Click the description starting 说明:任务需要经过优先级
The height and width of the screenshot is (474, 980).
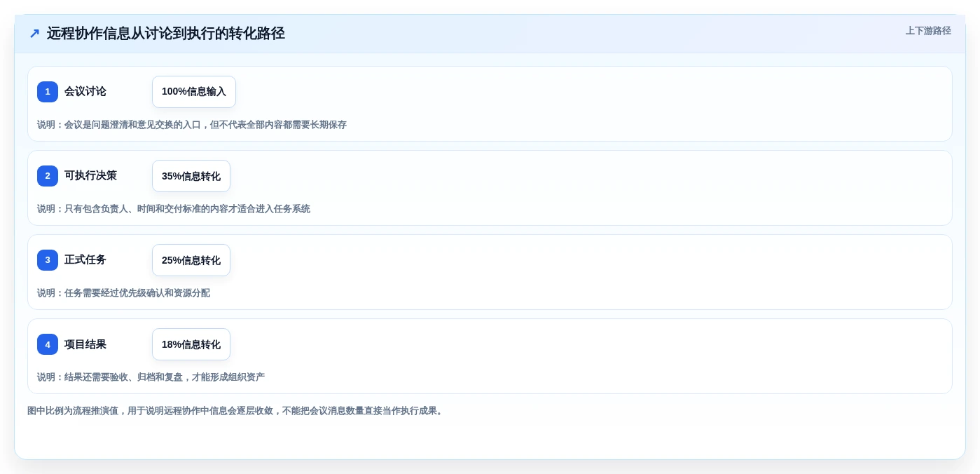tap(123, 293)
